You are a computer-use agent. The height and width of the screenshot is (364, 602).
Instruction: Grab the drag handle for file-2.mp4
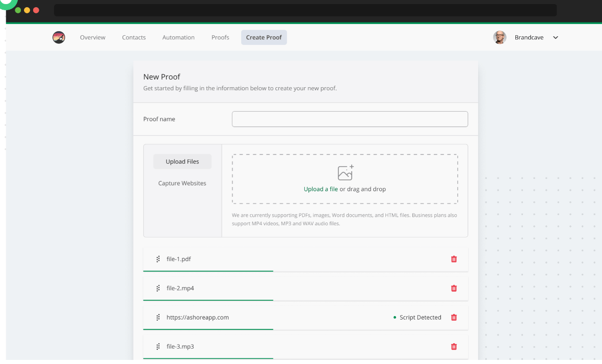pyautogui.click(x=158, y=289)
